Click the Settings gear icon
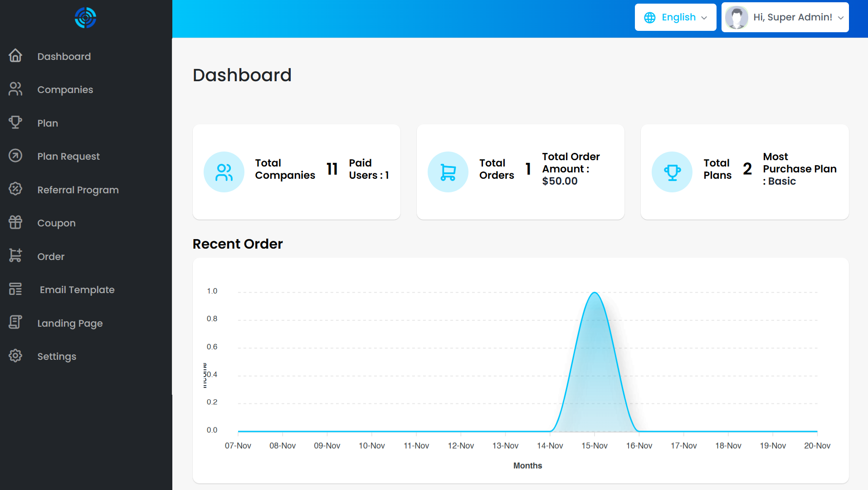Screen dimensions: 868x490 coord(15,356)
